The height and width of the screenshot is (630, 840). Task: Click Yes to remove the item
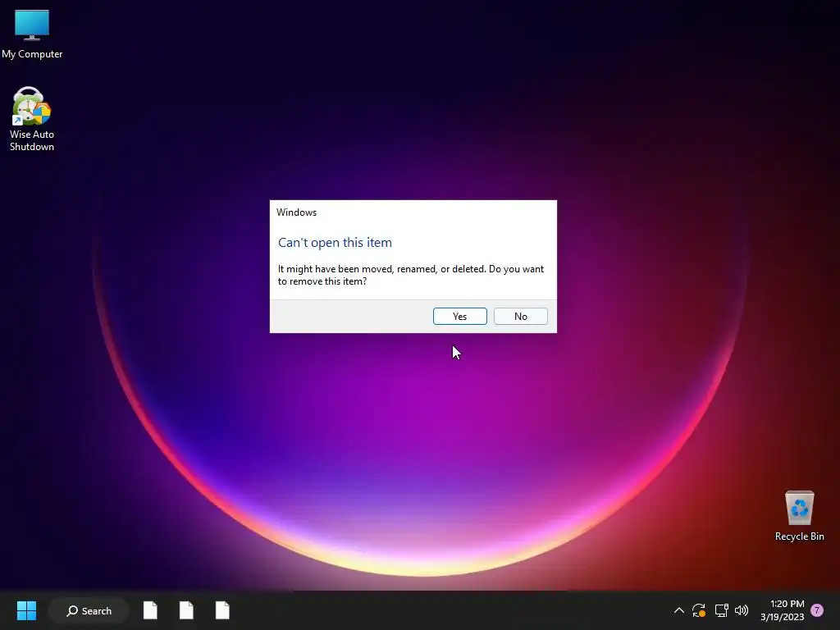point(459,316)
